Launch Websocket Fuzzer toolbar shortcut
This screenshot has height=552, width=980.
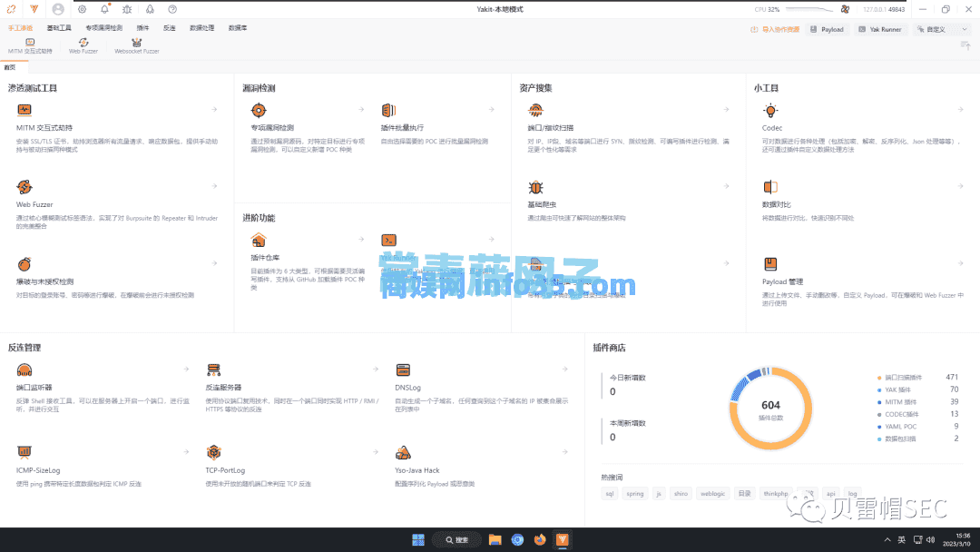[x=137, y=46]
